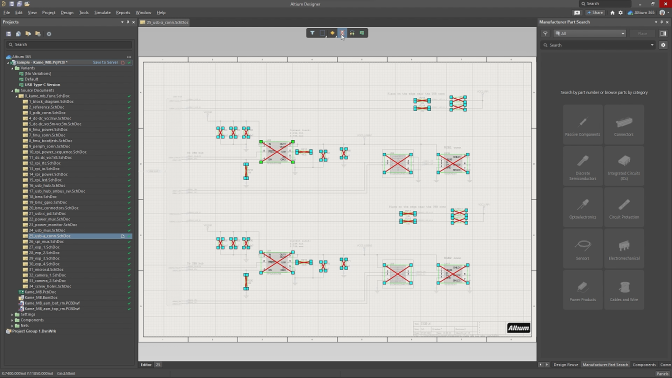Expand the Settings folder in project tree
This screenshot has height=378, width=672.
tap(12, 315)
